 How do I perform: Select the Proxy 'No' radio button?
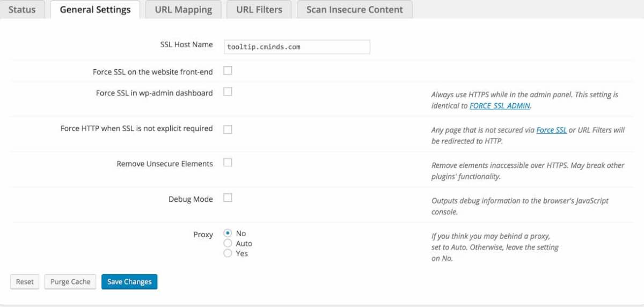coord(228,233)
